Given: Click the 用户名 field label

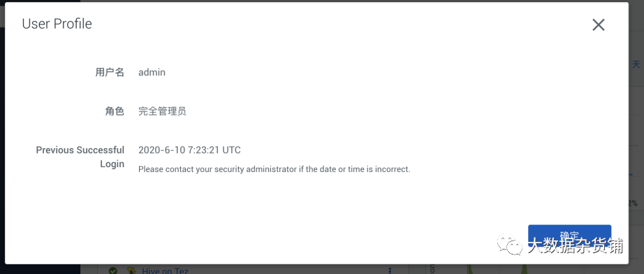Looking at the screenshot, I should click(x=110, y=72).
